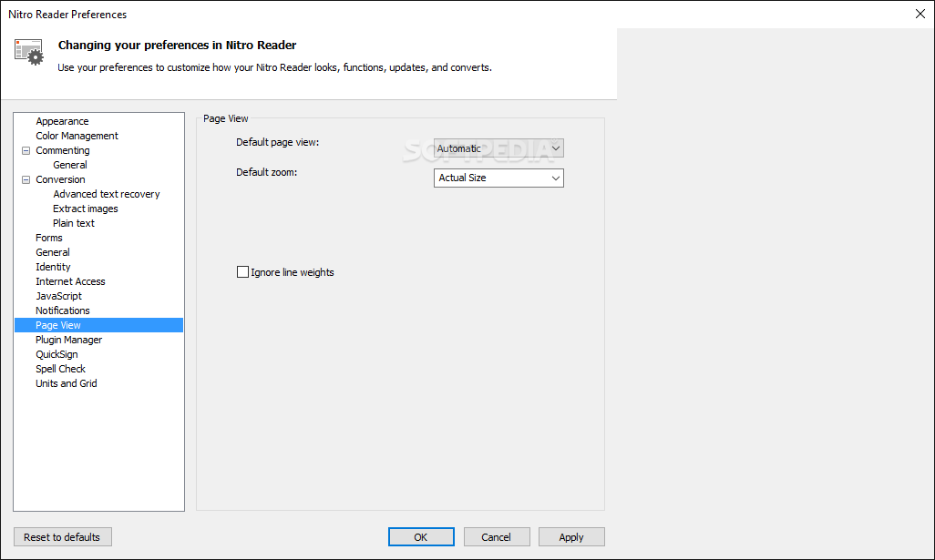Select the Spell Check category
The width and height of the screenshot is (935, 560).
[60, 369]
